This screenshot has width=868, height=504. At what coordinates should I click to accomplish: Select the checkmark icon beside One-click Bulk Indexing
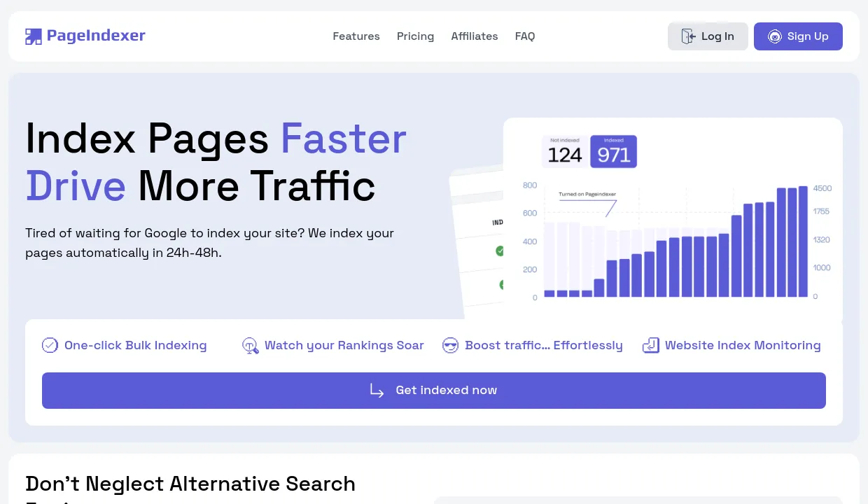pos(50,345)
